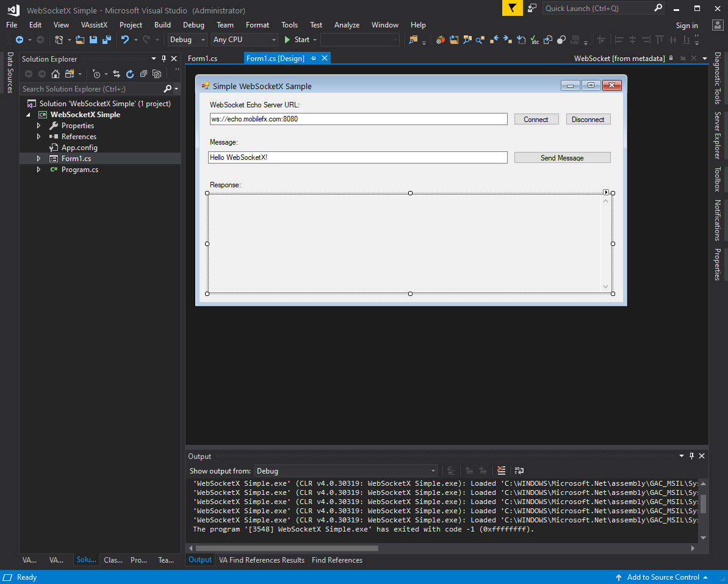Open the textbox smart tag arrow on Response box
This screenshot has height=584, width=728.
pos(606,192)
